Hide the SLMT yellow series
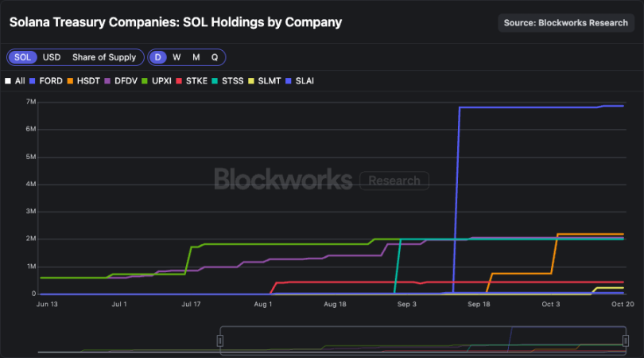This screenshot has height=358, width=644. 265,80
